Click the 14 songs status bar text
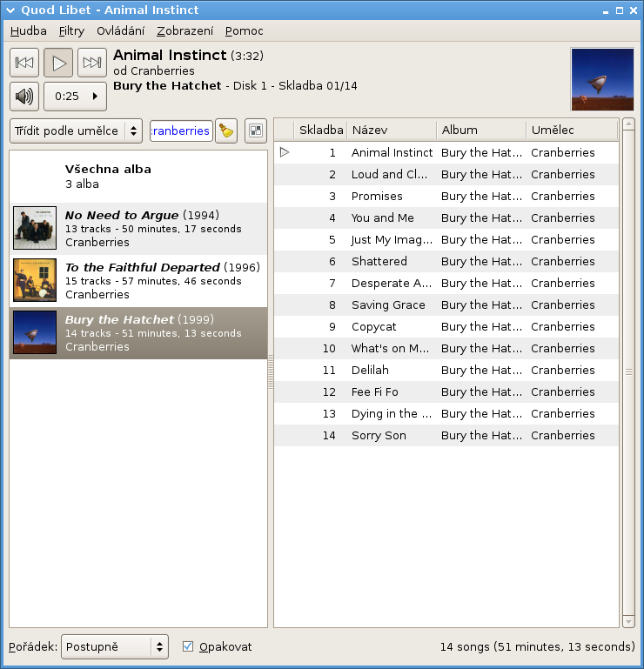This screenshot has width=644, height=669. pos(537,646)
